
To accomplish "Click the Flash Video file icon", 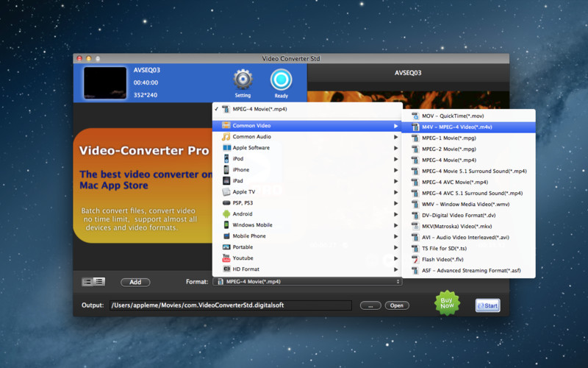I will pyautogui.click(x=415, y=260).
